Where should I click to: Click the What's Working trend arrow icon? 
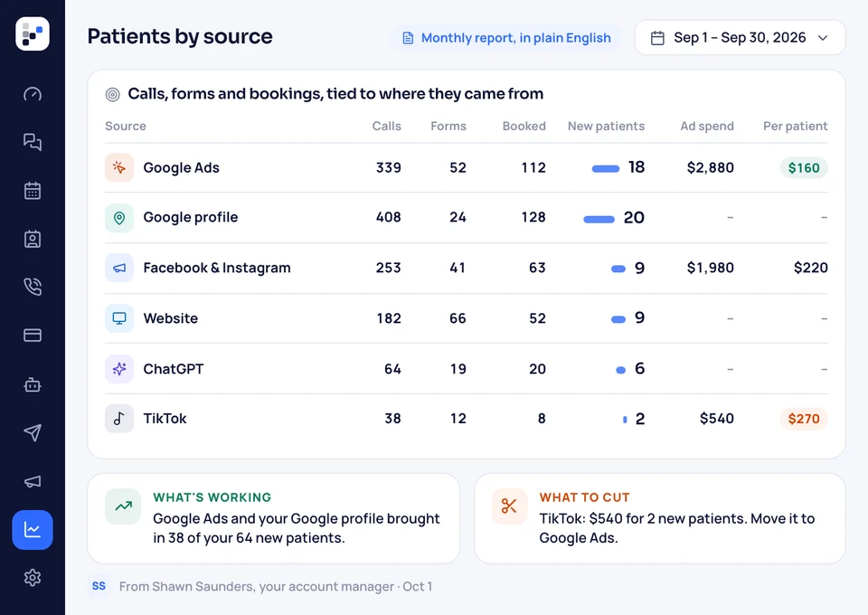[124, 506]
